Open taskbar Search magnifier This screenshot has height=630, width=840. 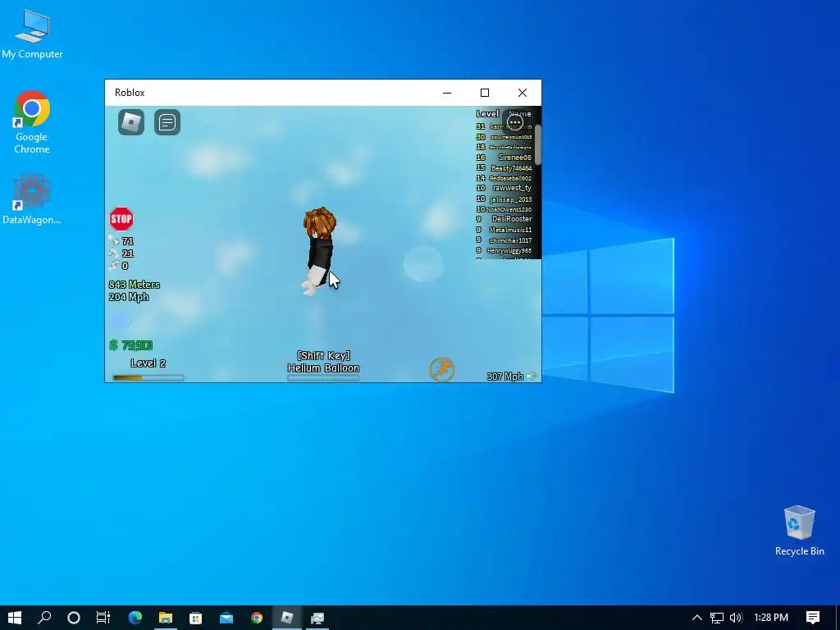[44, 618]
